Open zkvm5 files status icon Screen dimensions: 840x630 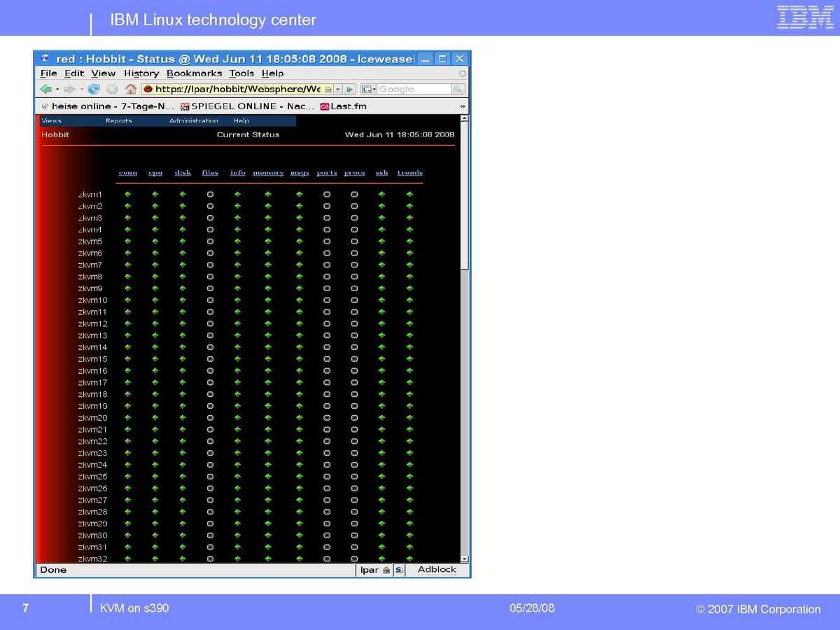[210, 241]
